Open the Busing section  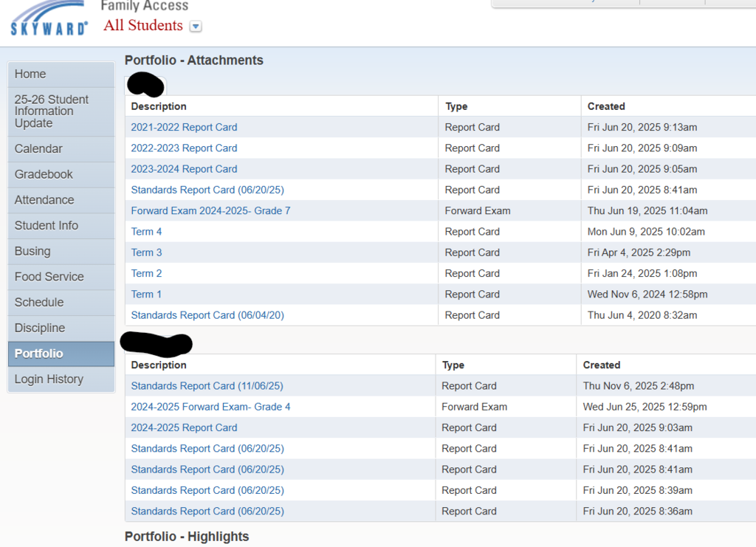32,251
